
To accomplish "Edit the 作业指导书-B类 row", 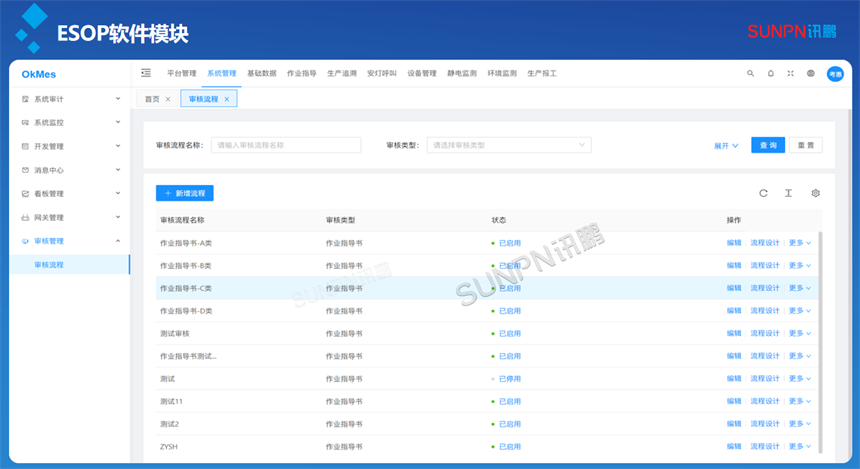I will pos(734,265).
